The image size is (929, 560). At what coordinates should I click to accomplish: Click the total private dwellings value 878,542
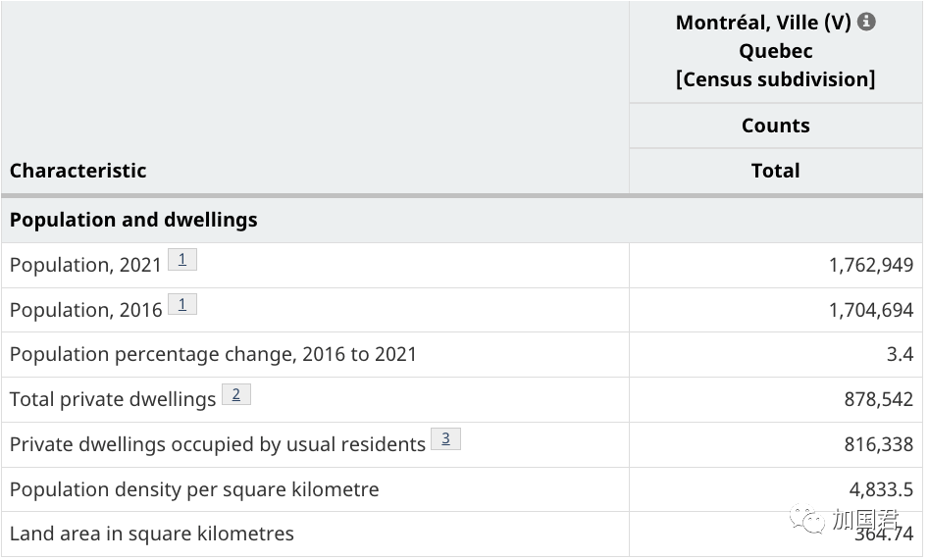coord(878,399)
